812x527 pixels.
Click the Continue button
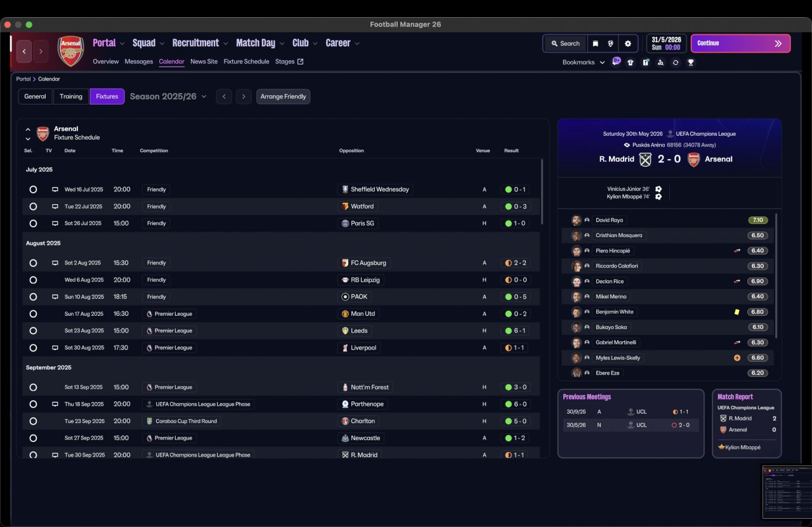[740, 43]
